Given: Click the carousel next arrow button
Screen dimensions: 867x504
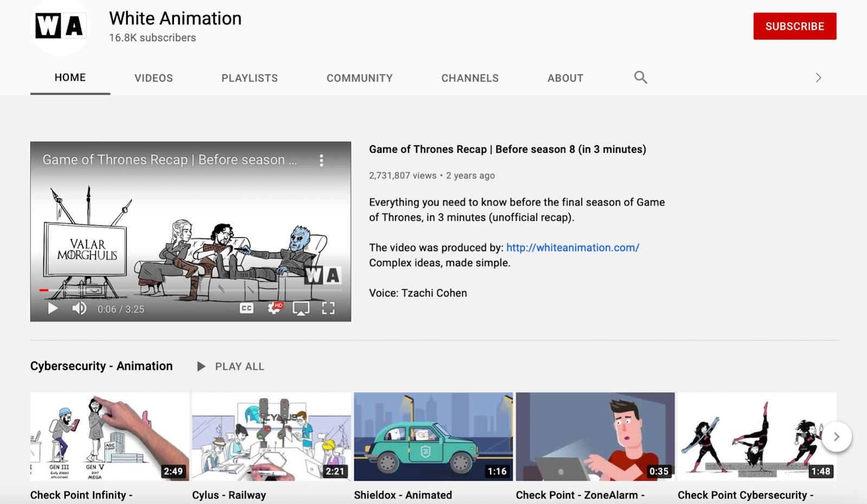Looking at the screenshot, I should point(837,436).
